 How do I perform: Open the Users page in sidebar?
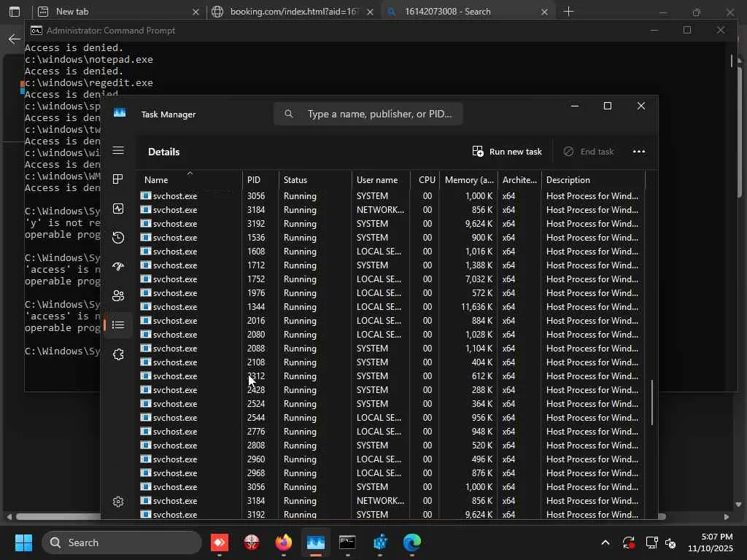pyautogui.click(x=118, y=295)
